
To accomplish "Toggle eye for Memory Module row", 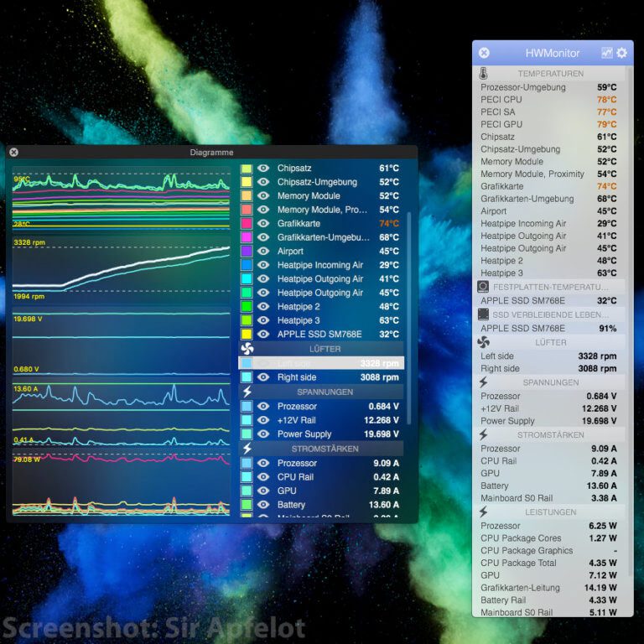I will (263, 195).
